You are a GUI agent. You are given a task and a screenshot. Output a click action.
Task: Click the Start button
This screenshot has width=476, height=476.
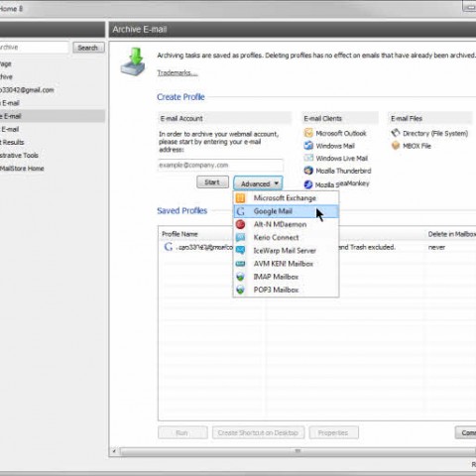coord(212,182)
